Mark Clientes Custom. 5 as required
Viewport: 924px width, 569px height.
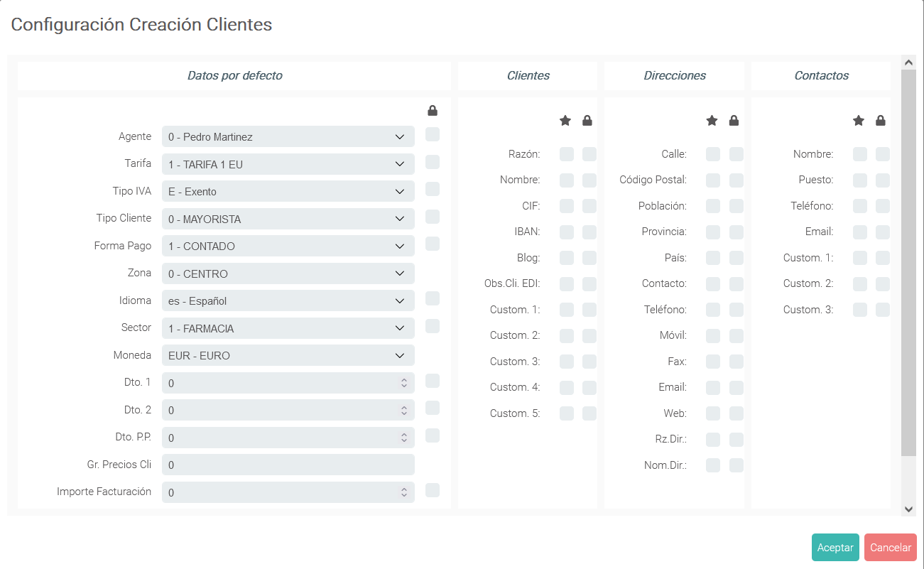(x=567, y=413)
